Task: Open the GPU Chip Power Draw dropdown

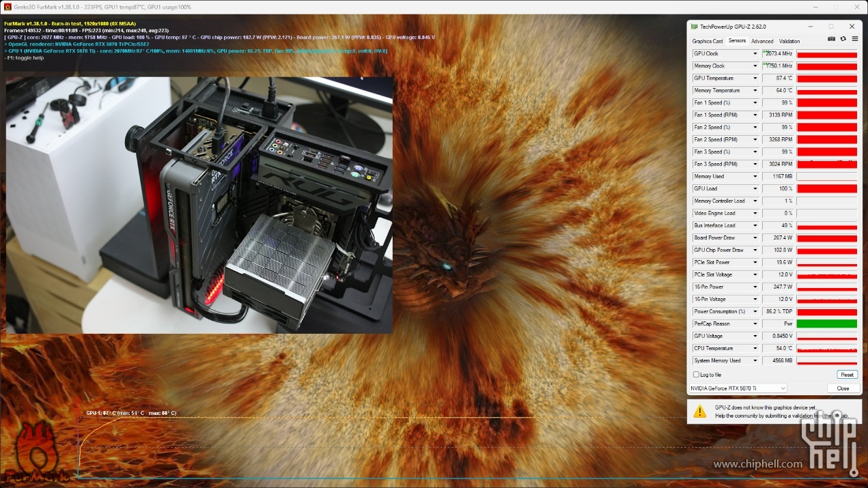Action: (755, 250)
